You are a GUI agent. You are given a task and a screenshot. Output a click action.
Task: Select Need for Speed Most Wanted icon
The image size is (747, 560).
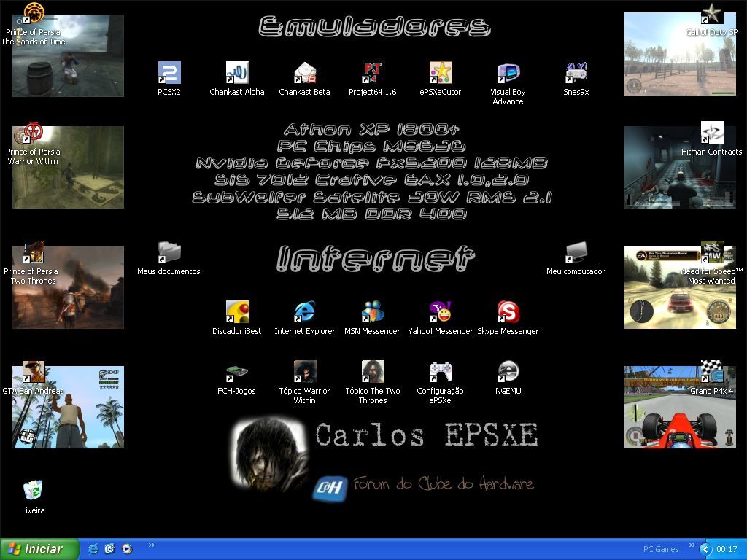pos(712,252)
